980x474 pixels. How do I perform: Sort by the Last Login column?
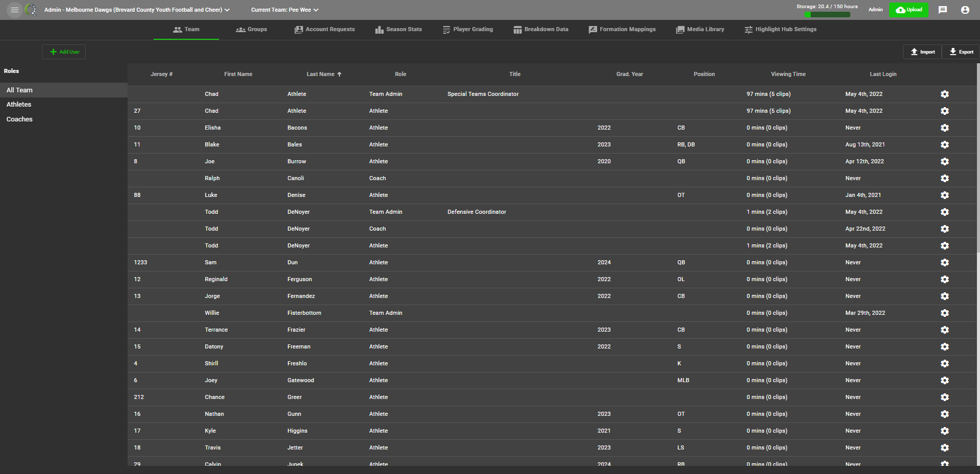click(x=883, y=74)
